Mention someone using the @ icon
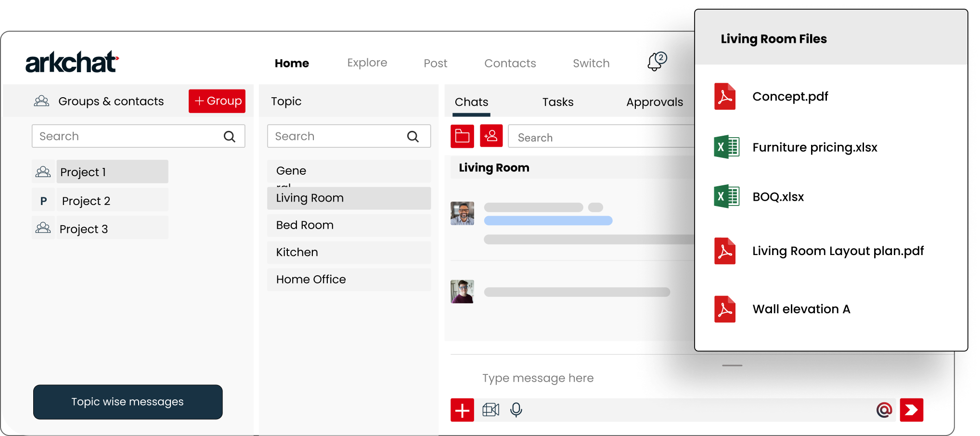Screen dimensions: 980x436 [884, 410]
